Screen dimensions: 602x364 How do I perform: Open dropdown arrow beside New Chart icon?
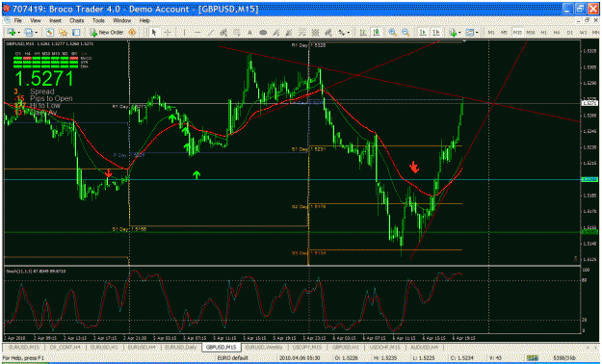18,33
